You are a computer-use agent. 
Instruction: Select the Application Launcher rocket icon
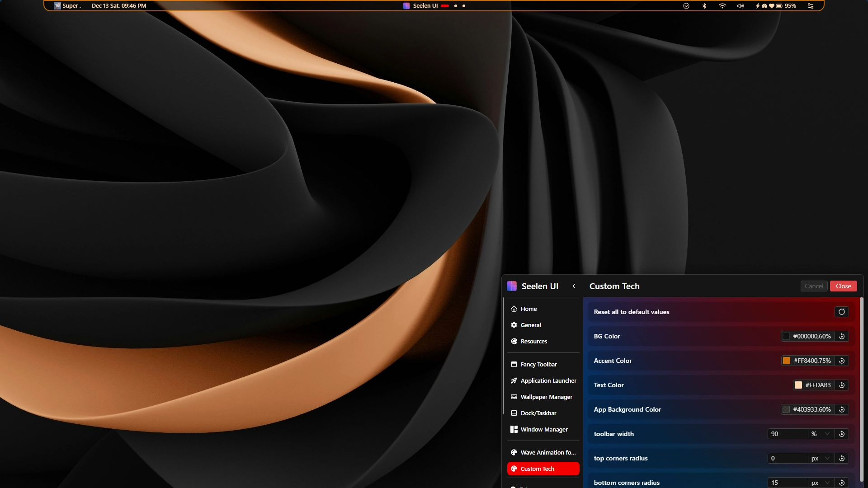click(514, 380)
